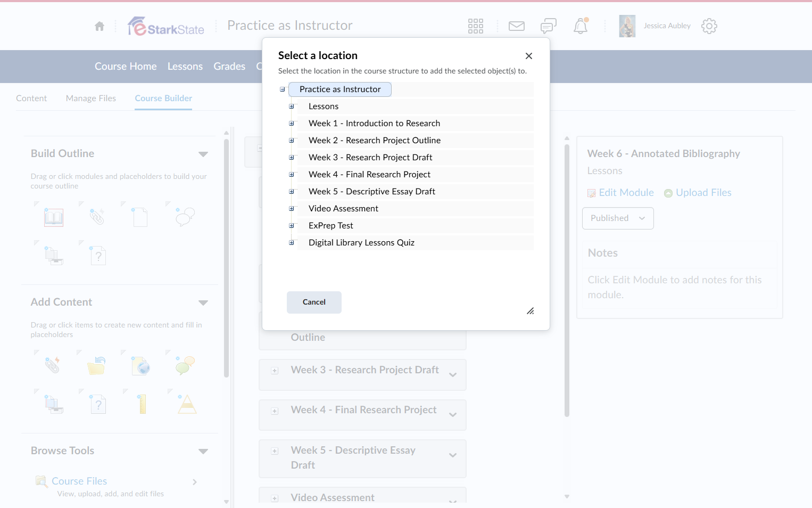Choose the create link icon in Add Content

(x=52, y=365)
